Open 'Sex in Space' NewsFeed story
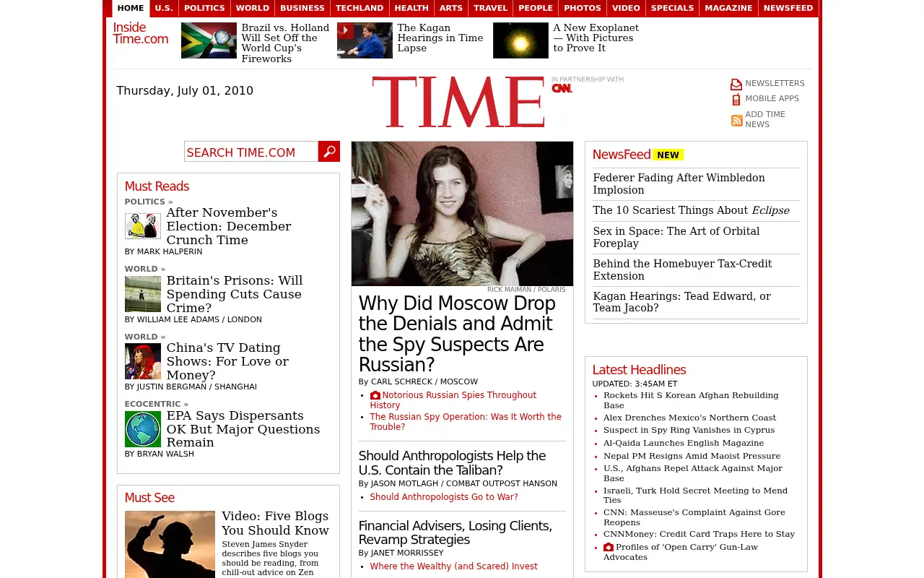The height and width of the screenshot is (578, 924). (x=676, y=237)
